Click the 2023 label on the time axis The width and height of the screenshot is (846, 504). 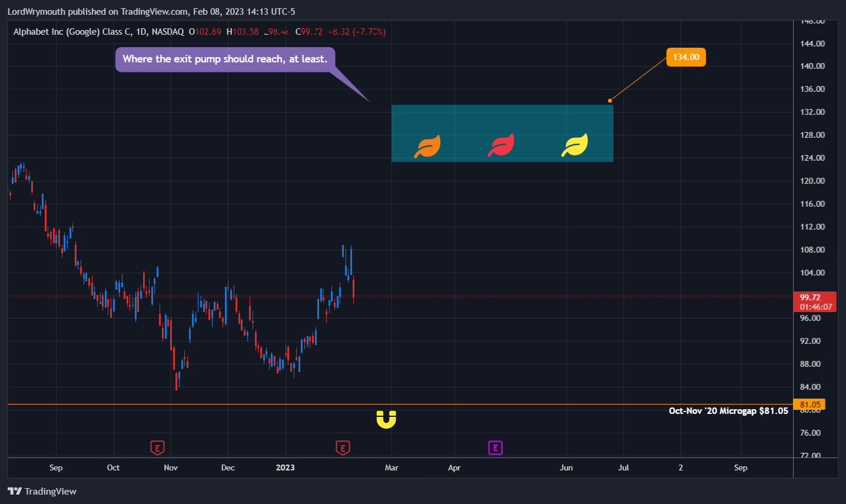(x=286, y=467)
